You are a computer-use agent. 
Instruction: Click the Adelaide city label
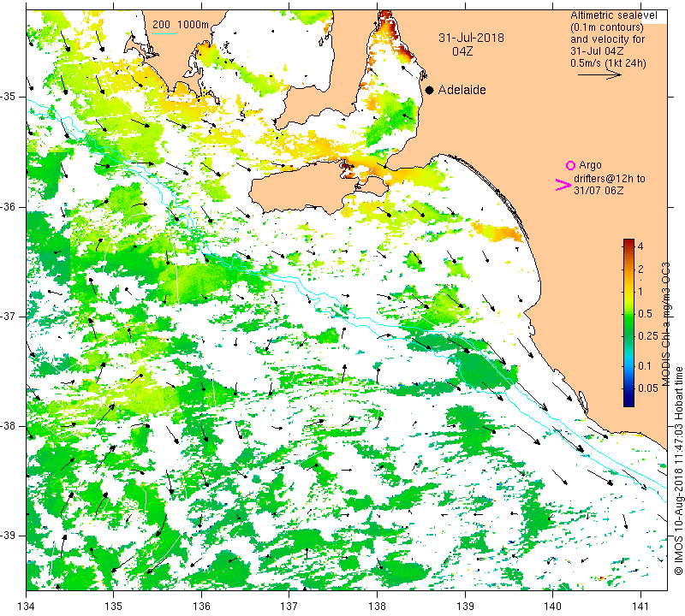[x=462, y=90]
